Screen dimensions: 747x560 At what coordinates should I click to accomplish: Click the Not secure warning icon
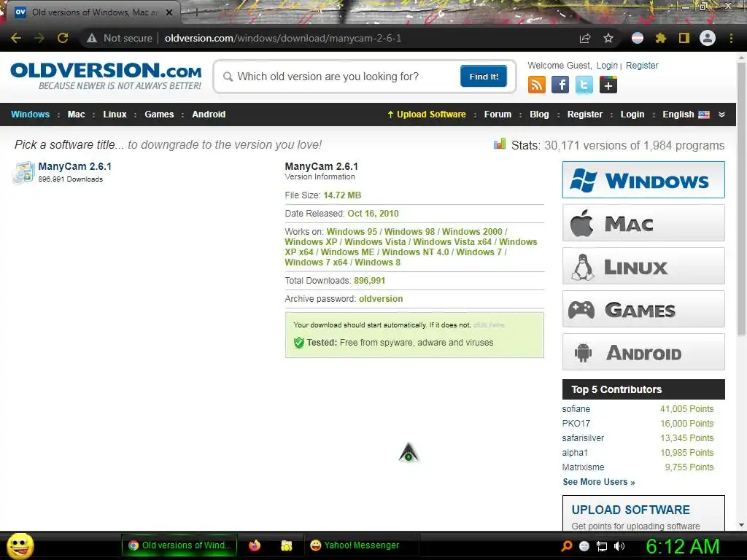(x=92, y=38)
